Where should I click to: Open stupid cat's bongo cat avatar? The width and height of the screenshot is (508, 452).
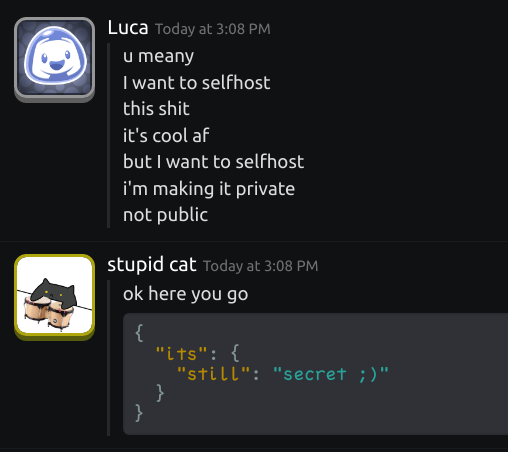coord(54,297)
